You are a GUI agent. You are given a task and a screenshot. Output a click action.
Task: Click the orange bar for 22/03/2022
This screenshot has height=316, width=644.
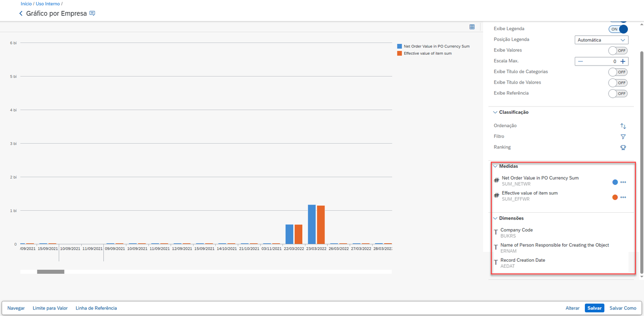click(298, 234)
